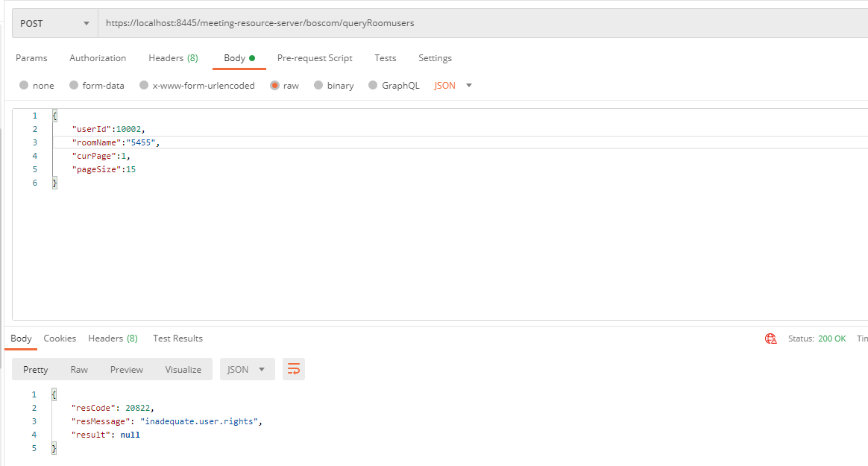Open the response Cookies tab
Image resolution: width=868 pixels, height=466 pixels.
pos(60,338)
